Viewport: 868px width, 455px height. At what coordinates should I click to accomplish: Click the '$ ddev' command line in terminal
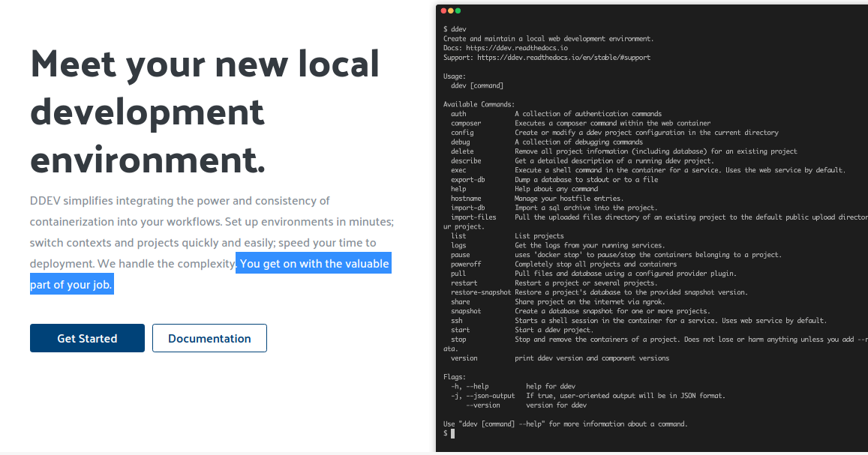click(455, 28)
